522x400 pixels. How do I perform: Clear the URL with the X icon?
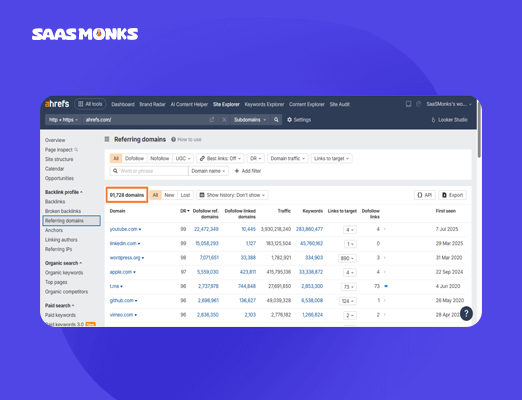tap(224, 120)
